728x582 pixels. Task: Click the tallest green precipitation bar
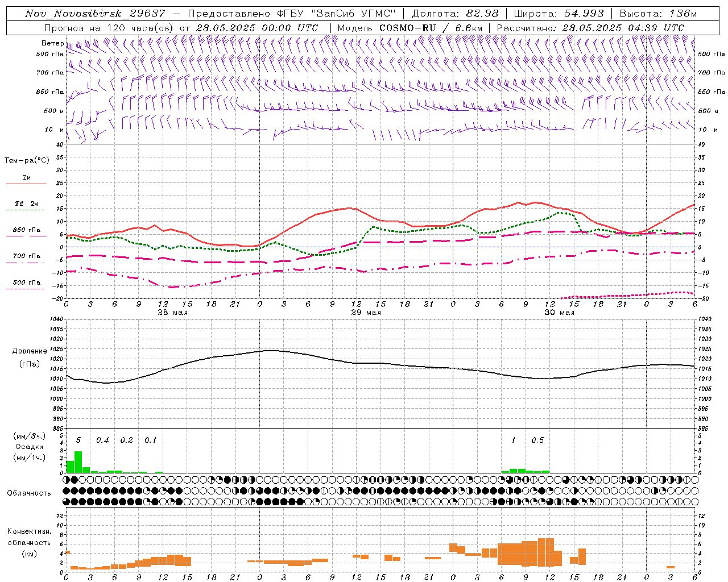coord(78,462)
